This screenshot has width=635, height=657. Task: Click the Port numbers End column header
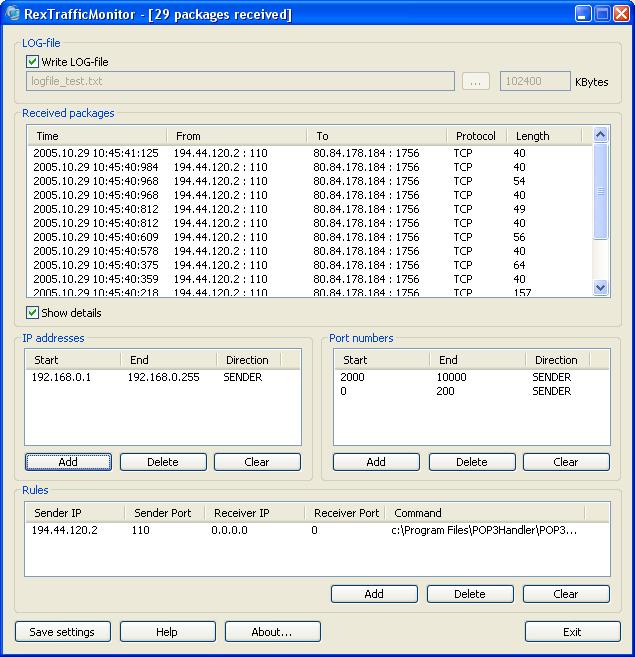[477, 360]
